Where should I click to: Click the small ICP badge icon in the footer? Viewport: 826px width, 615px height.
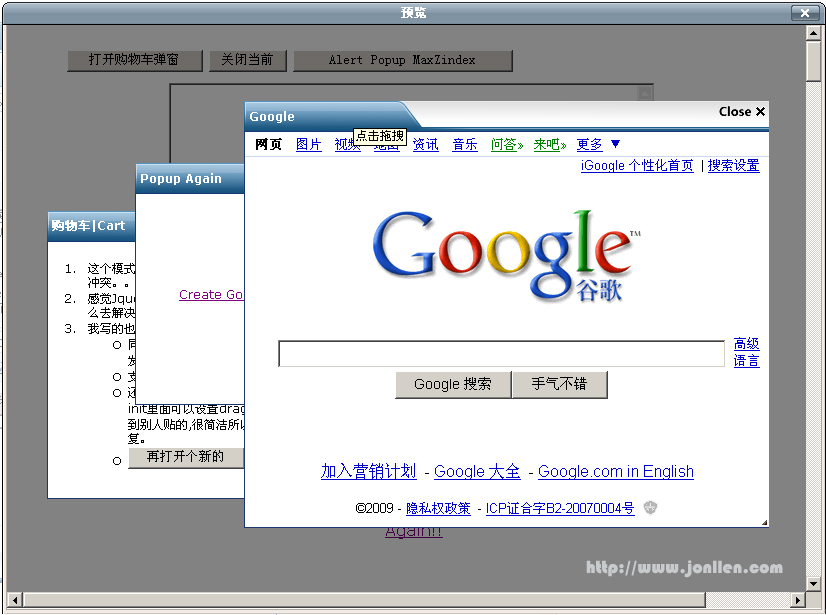pyautogui.click(x=651, y=507)
